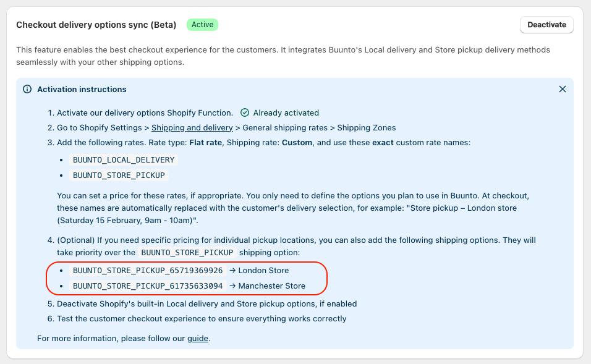591x364 pixels.
Task: Select the BUUNTO_STORE_PICKUP_65719369926 code
Action: [x=148, y=271]
